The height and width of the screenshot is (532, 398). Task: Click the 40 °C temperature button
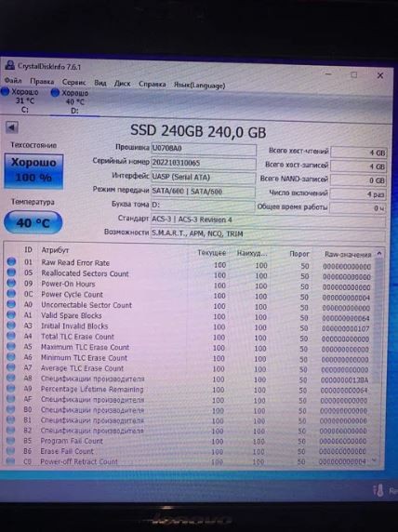pos(33,222)
